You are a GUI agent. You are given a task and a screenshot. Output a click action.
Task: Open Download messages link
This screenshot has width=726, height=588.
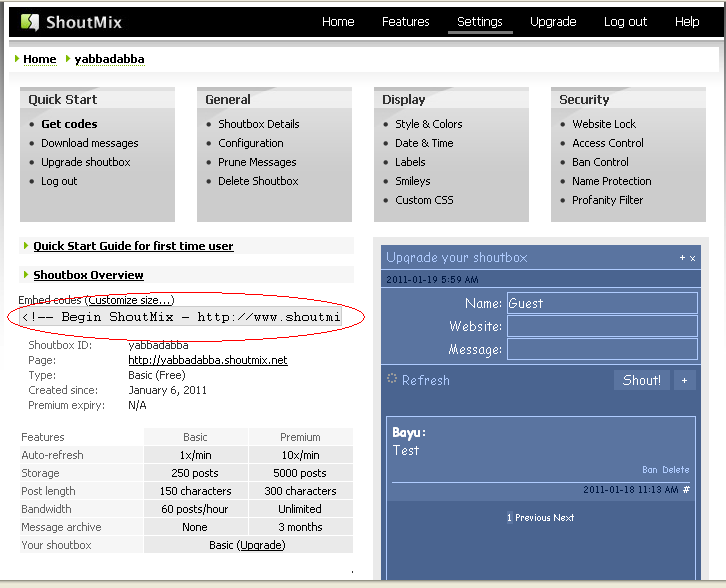click(90, 143)
